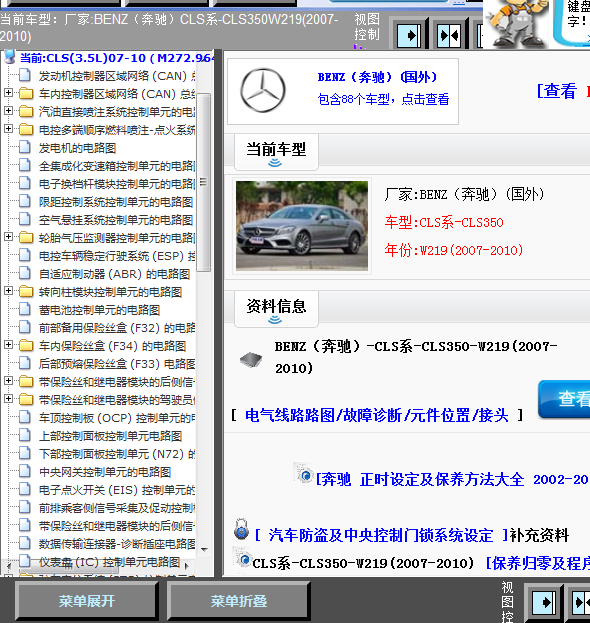Open 自适应制动器 (ABR) document icon

[x=25, y=273]
